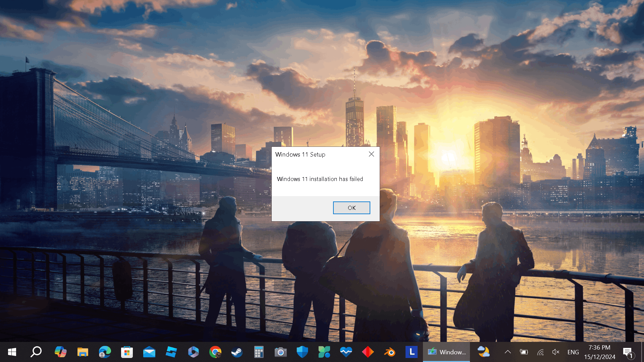Switch to the Windows 11 Setup taskbar item
Viewport: 644px width, 362px height.
[x=446, y=352]
